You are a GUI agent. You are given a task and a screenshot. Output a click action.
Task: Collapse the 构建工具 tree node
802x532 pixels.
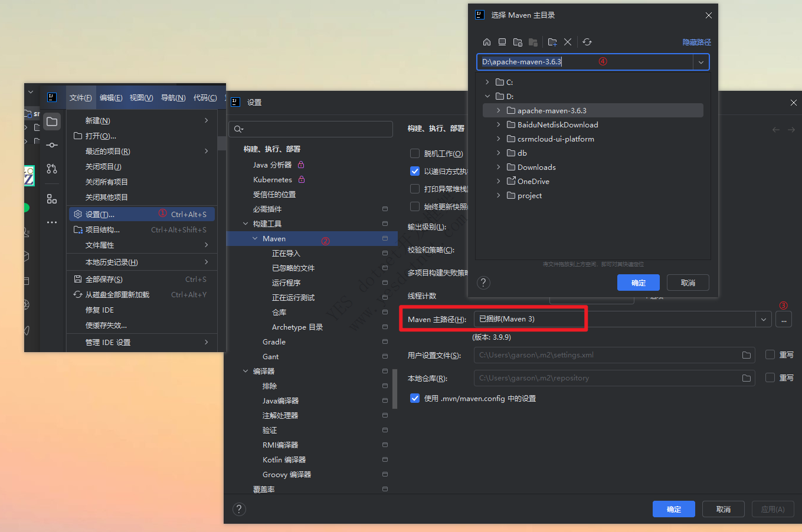point(245,224)
